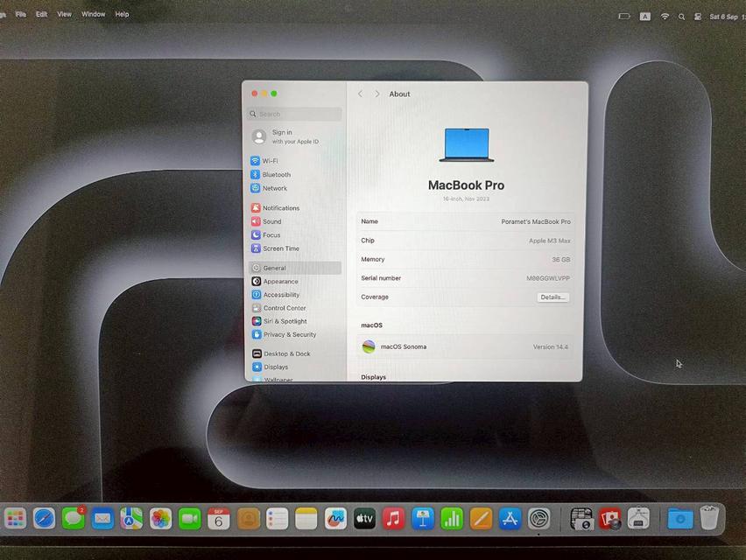Viewport: 746px width, 560px height.
Task: Open Notes from the Dock
Action: (306, 519)
